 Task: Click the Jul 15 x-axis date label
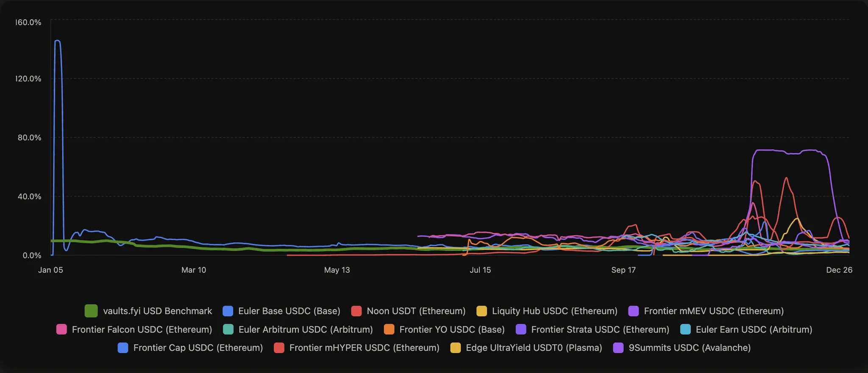tap(480, 270)
